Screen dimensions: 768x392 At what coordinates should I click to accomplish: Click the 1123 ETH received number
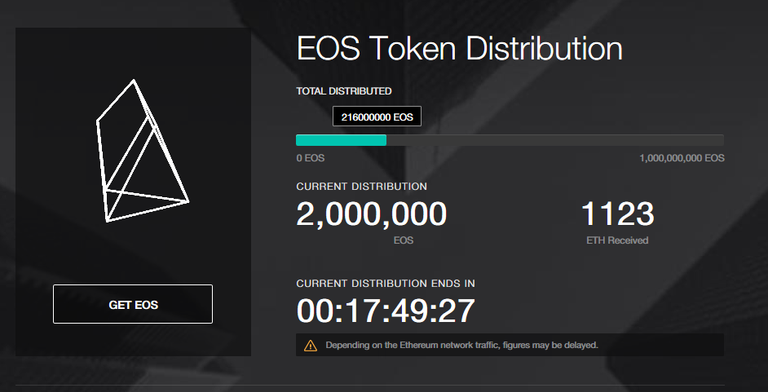point(618,214)
